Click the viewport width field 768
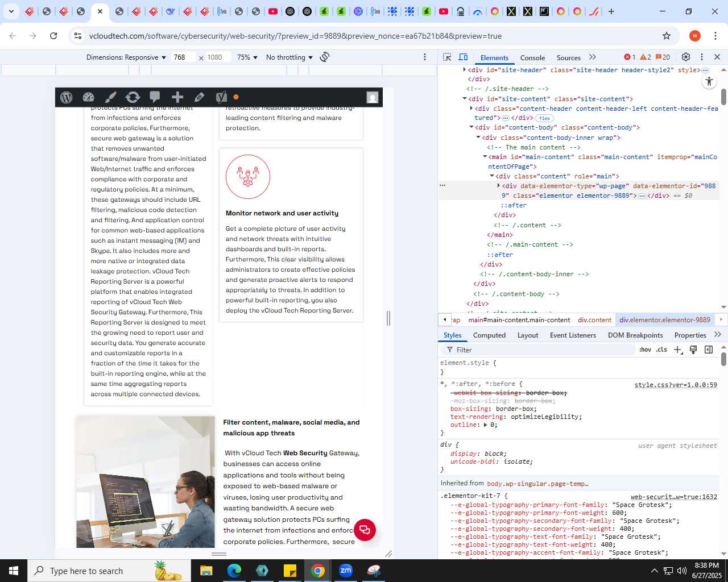 pos(184,57)
